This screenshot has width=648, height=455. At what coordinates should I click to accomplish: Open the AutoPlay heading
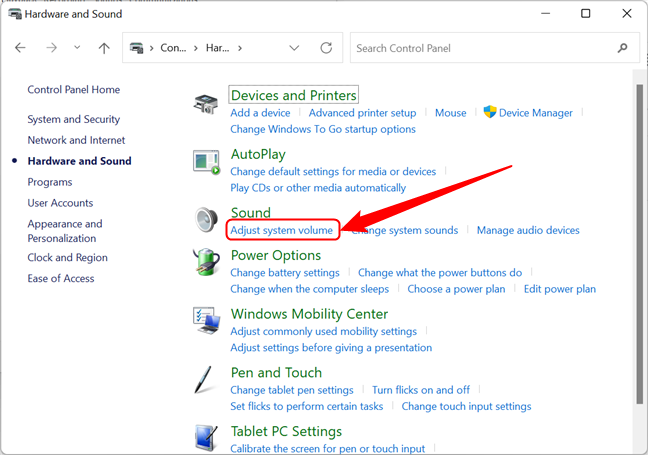[258, 154]
